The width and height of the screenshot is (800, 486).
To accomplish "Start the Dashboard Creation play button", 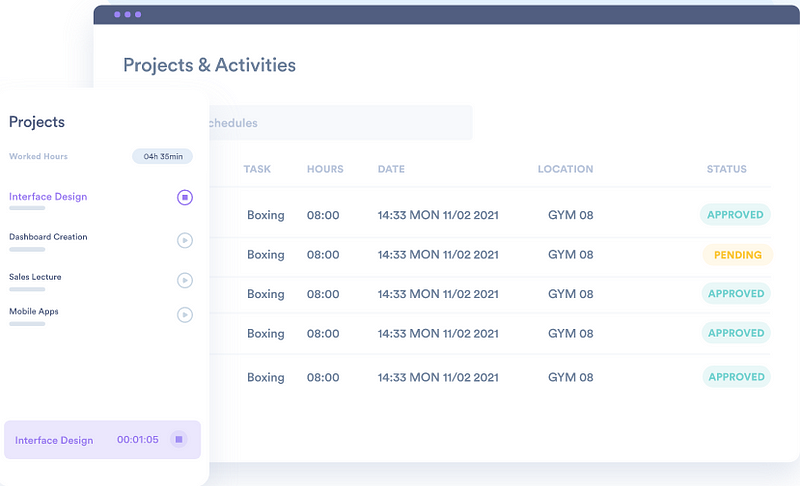I will click(x=185, y=240).
